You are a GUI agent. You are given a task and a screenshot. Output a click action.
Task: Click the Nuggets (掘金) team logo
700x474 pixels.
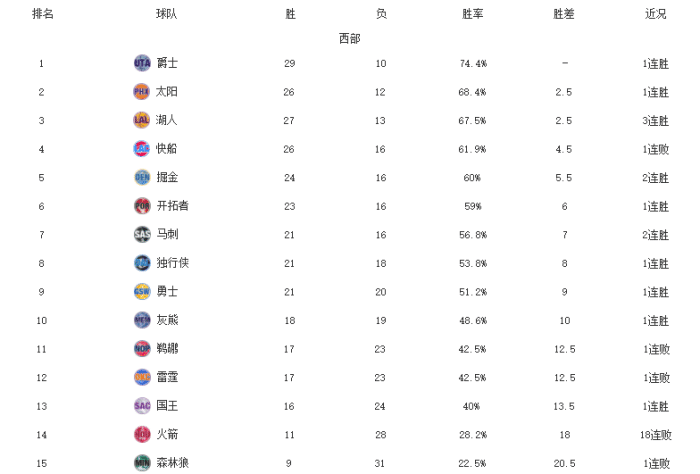142,177
